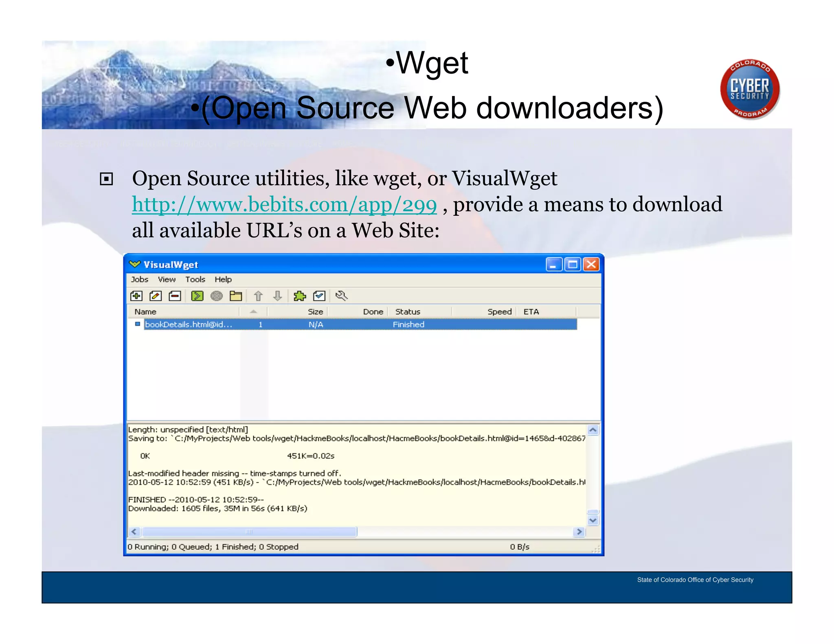This screenshot has height=644, width=834.
Task: Click the '451K=0.02s' log text
Action: pyautogui.click(x=311, y=456)
